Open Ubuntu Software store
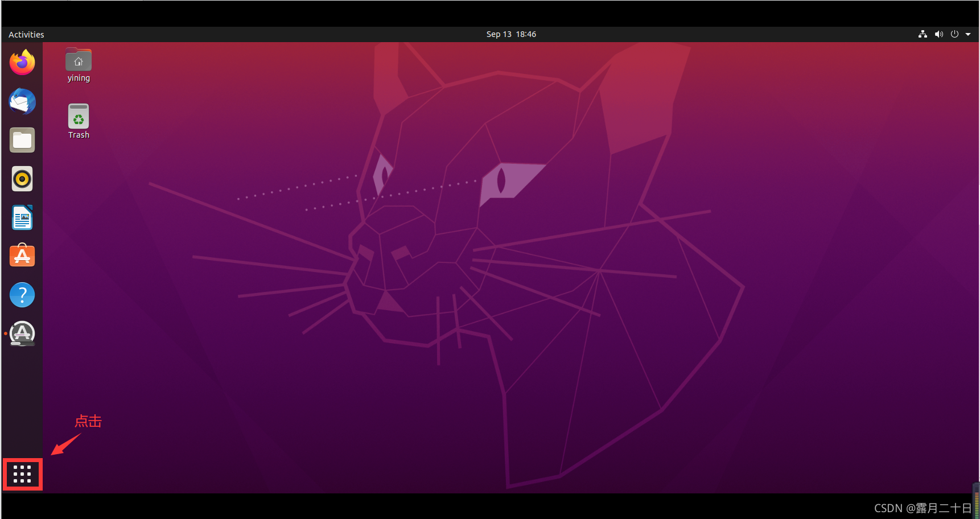 click(x=22, y=256)
